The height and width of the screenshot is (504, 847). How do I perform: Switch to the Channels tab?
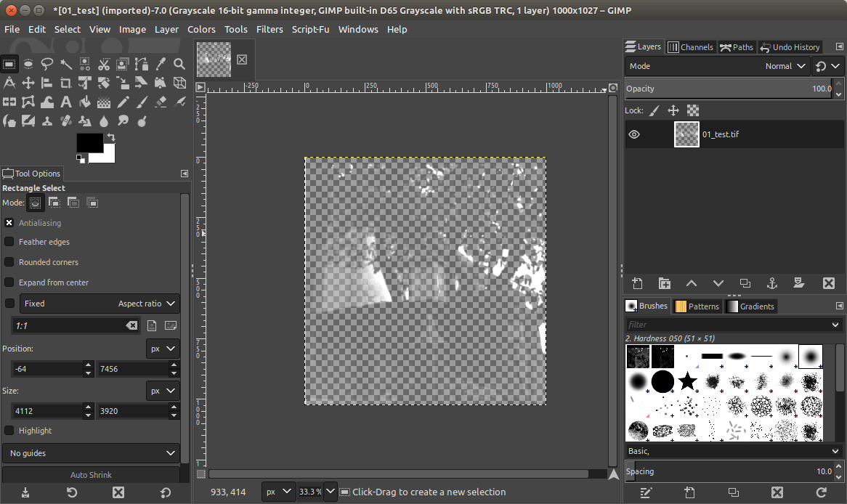pyautogui.click(x=690, y=47)
